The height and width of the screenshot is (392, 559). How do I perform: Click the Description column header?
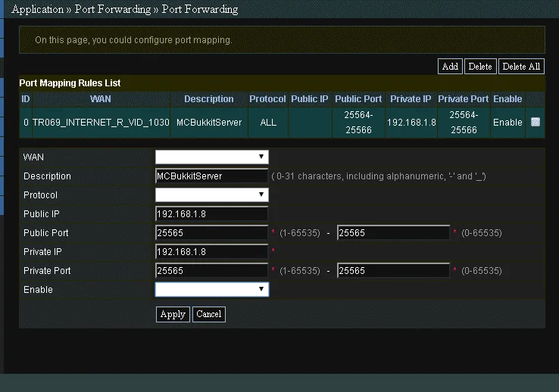(209, 99)
